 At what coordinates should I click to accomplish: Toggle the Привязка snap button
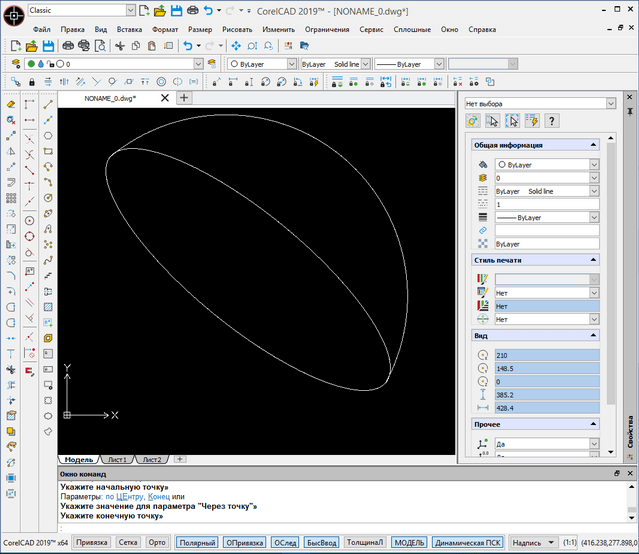click(x=92, y=543)
